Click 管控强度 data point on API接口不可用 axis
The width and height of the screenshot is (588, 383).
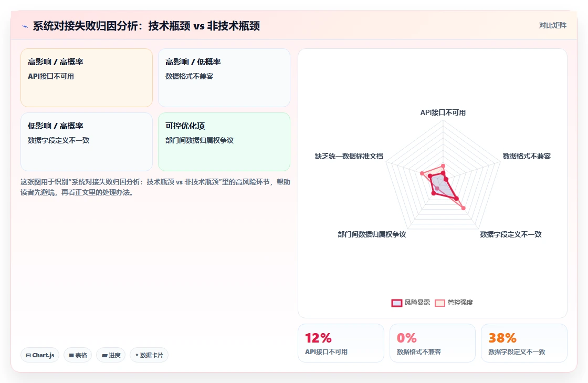tap(443, 166)
